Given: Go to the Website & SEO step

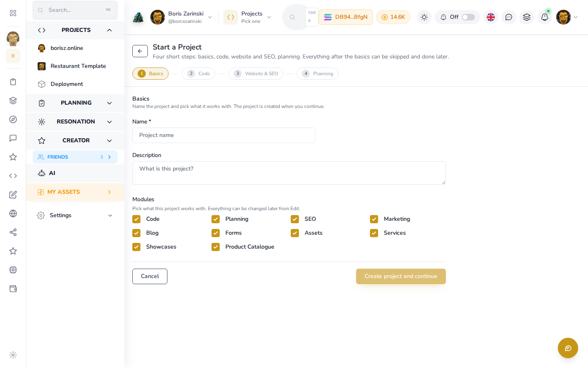Looking at the screenshot, I should click(256, 74).
